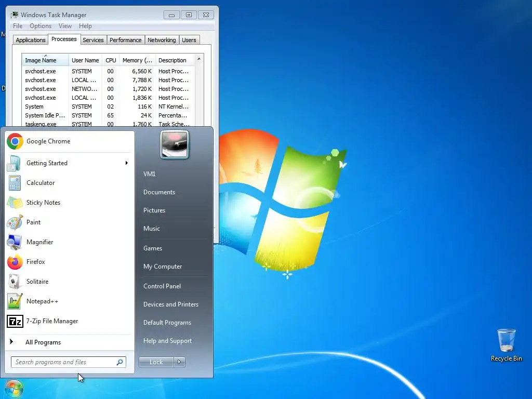Open Devices and Printers

(170, 304)
